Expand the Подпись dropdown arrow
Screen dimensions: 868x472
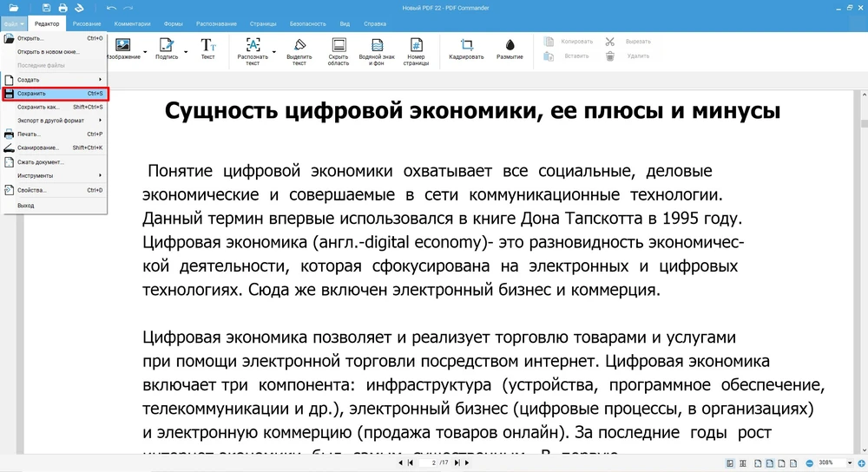pyautogui.click(x=185, y=51)
